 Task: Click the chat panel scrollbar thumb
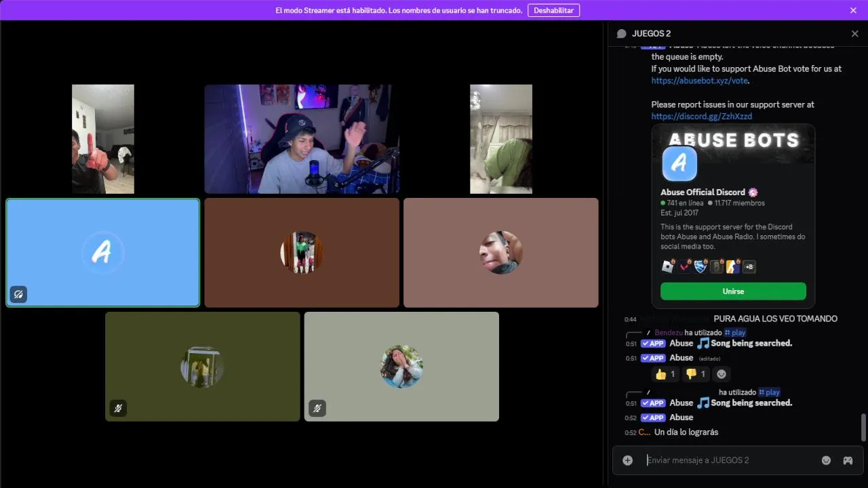[863, 427]
